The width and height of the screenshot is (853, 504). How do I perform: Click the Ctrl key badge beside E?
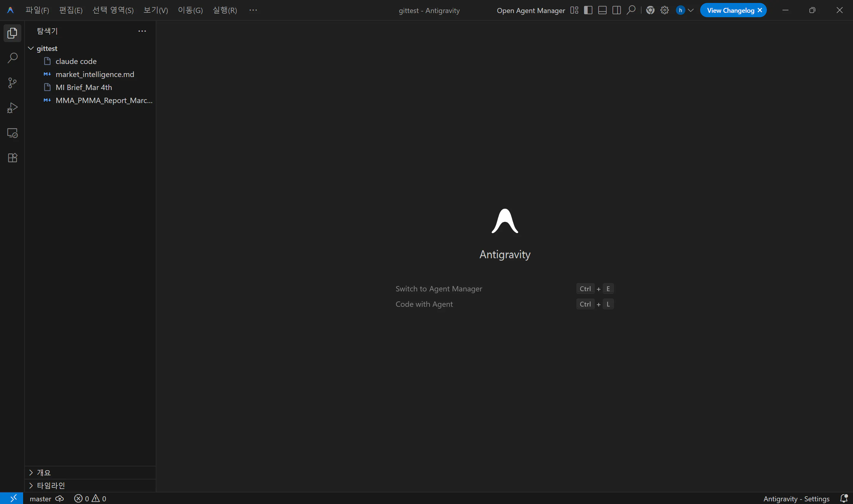click(585, 289)
